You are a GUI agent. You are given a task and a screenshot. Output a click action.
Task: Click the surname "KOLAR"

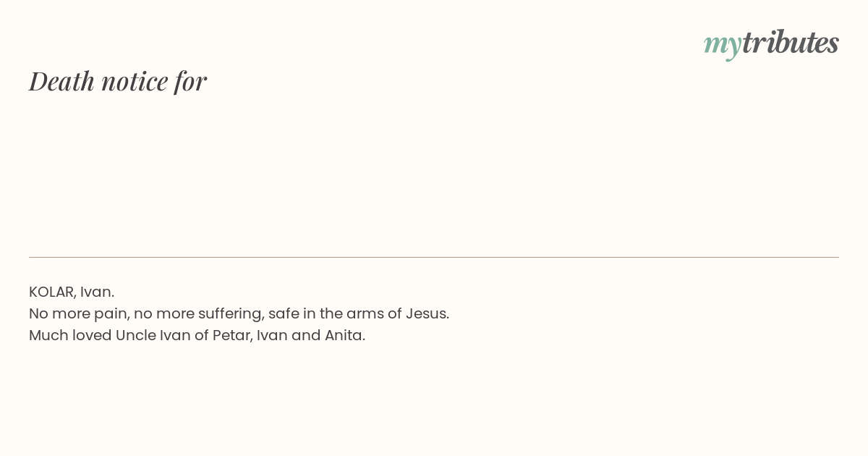coord(52,292)
